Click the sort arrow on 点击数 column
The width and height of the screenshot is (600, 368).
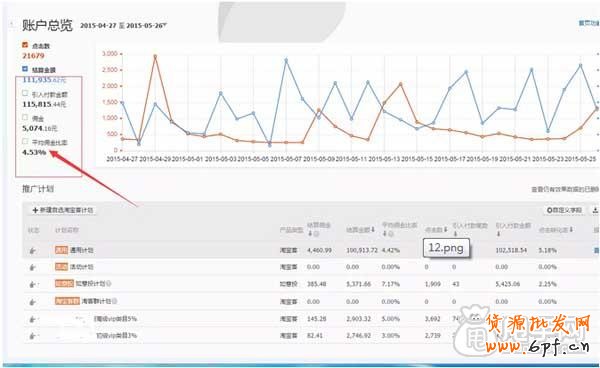pyautogui.click(x=446, y=230)
